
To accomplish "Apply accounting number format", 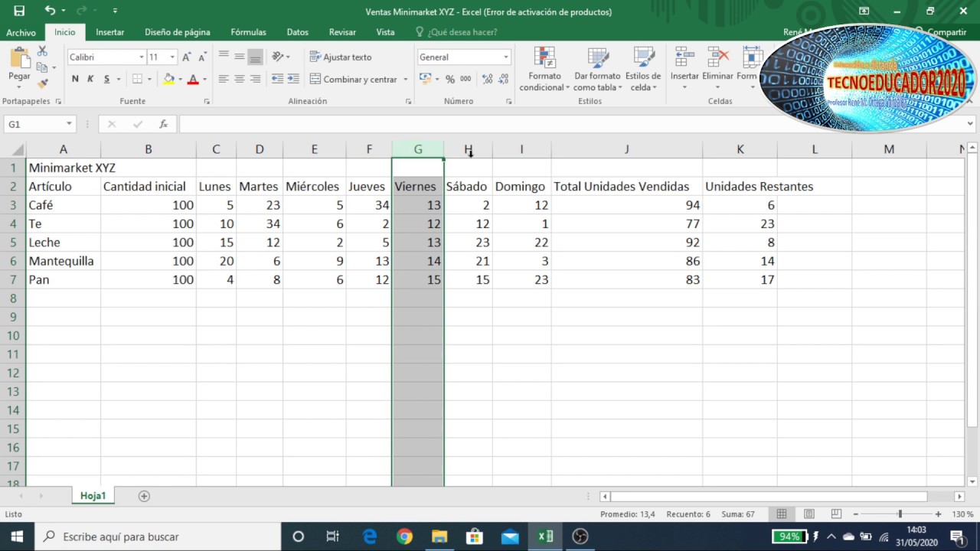I will tap(426, 79).
